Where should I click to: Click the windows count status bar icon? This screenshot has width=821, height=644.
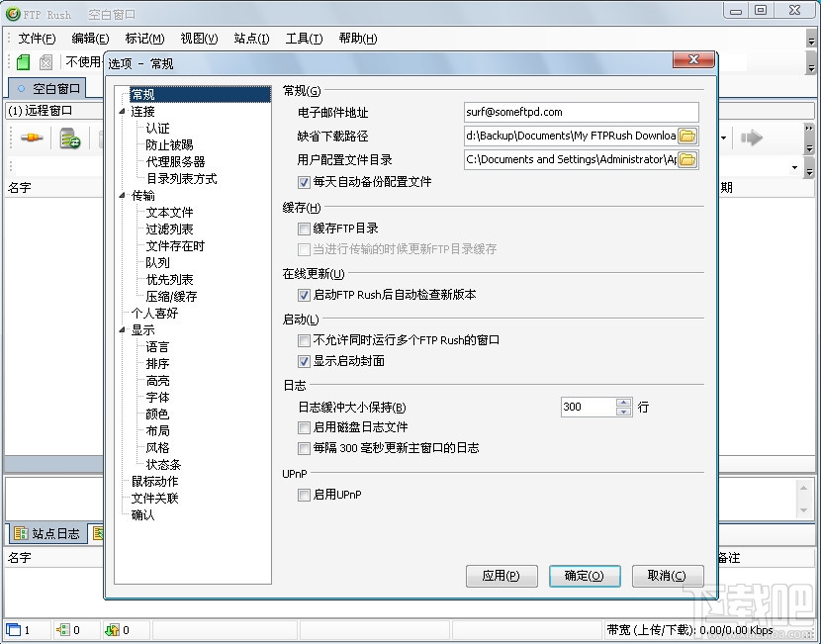coord(13,630)
